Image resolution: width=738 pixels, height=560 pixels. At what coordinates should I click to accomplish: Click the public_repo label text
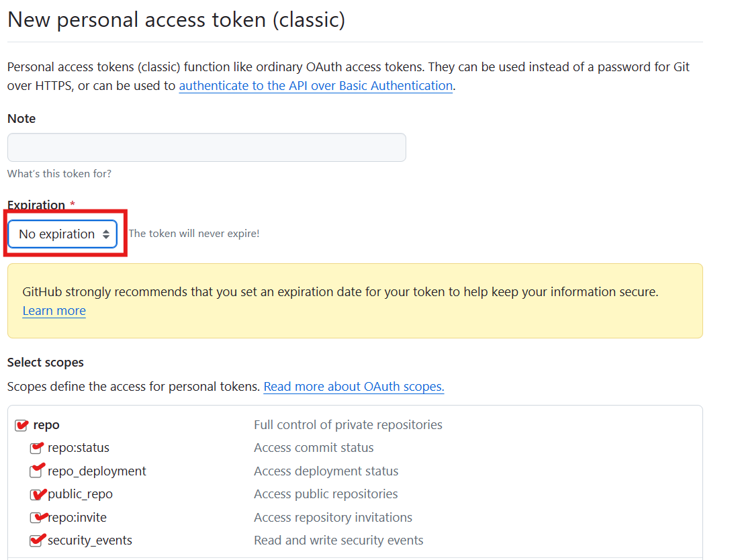[x=81, y=494]
